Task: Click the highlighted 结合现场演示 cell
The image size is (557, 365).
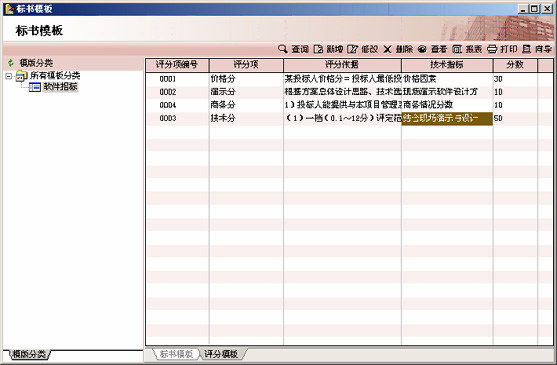Action: coord(447,119)
